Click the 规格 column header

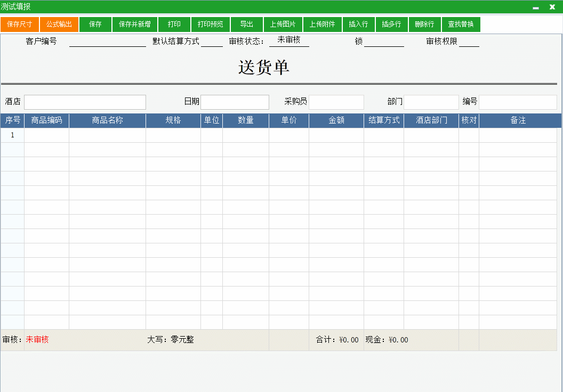(173, 120)
